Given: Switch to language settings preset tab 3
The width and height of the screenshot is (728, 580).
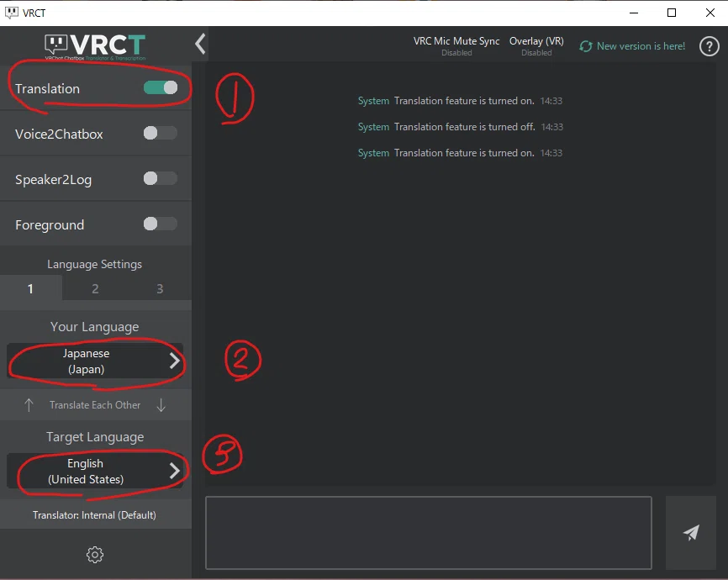Looking at the screenshot, I should pos(160,288).
